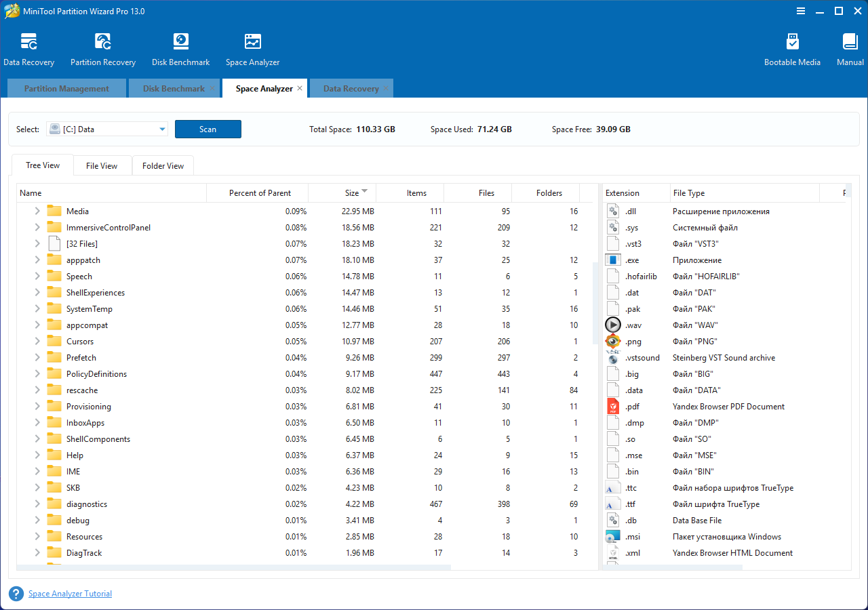
Task: Sort by the Extension column header
Action: pos(636,193)
